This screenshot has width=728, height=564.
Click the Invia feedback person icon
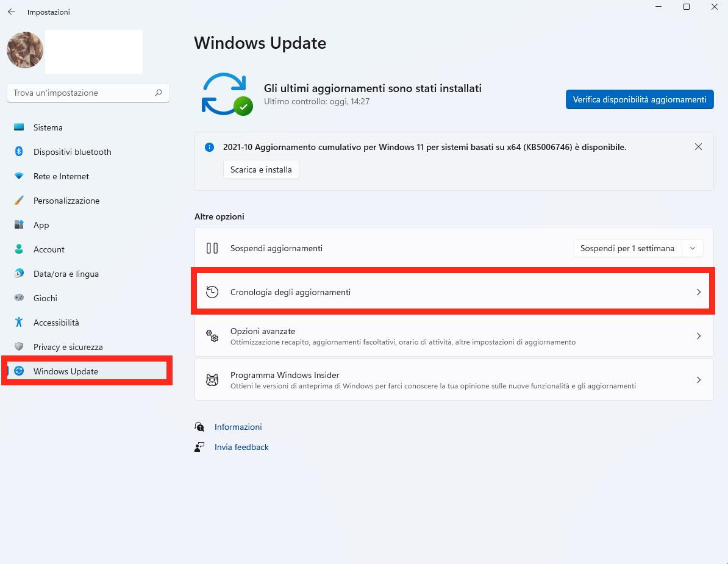[x=199, y=447]
